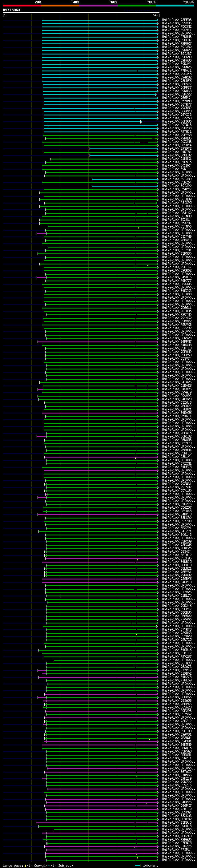Click hit label UniRef100_B3P5G0
197x868 pixels.
(x=177, y=254)
